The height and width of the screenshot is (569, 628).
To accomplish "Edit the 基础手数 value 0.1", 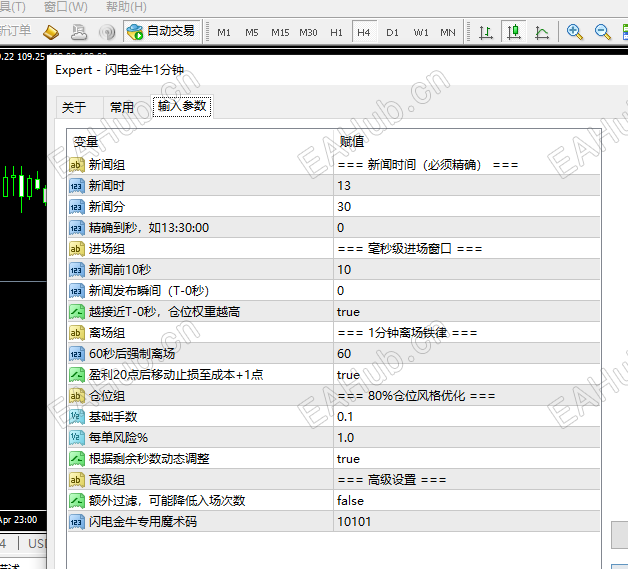I will click(x=467, y=417).
